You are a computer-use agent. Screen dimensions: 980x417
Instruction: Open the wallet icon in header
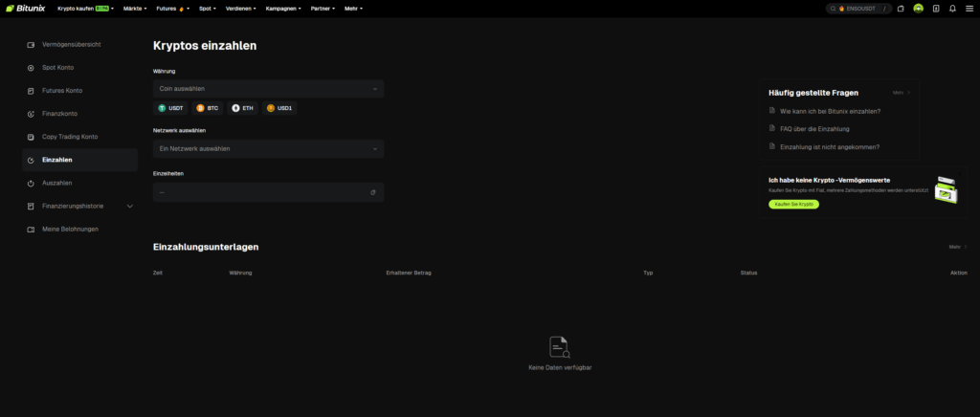coord(901,9)
